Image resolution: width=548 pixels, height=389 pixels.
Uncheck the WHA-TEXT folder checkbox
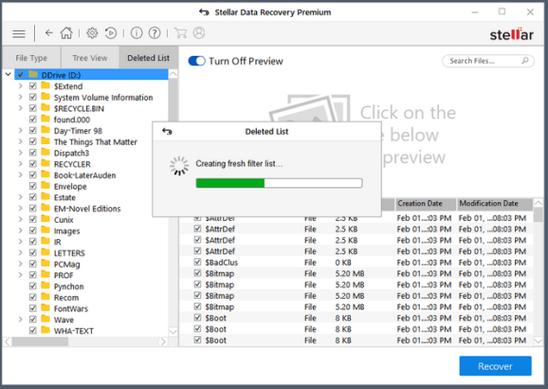point(33,331)
